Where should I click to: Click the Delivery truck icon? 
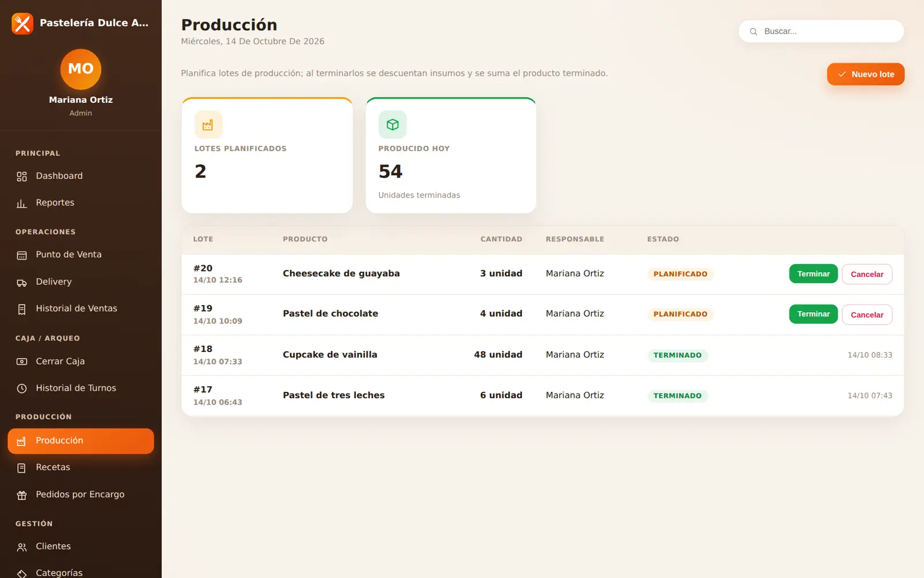22,282
